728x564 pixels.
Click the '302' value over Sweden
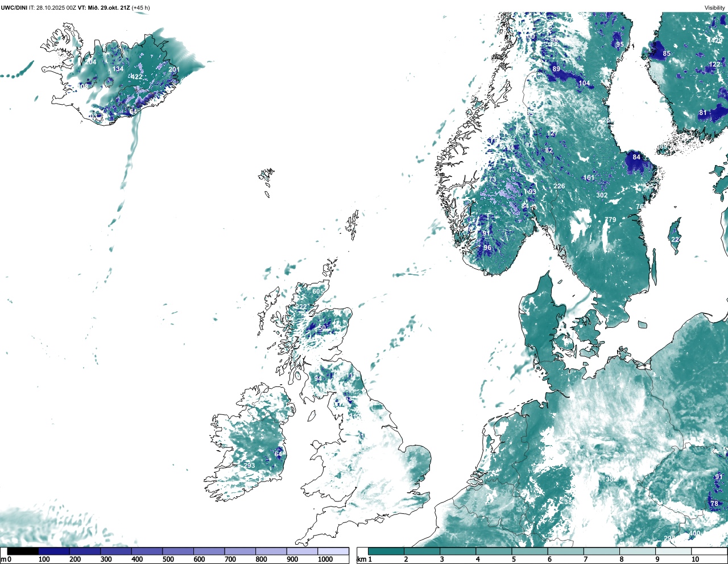(602, 195)
